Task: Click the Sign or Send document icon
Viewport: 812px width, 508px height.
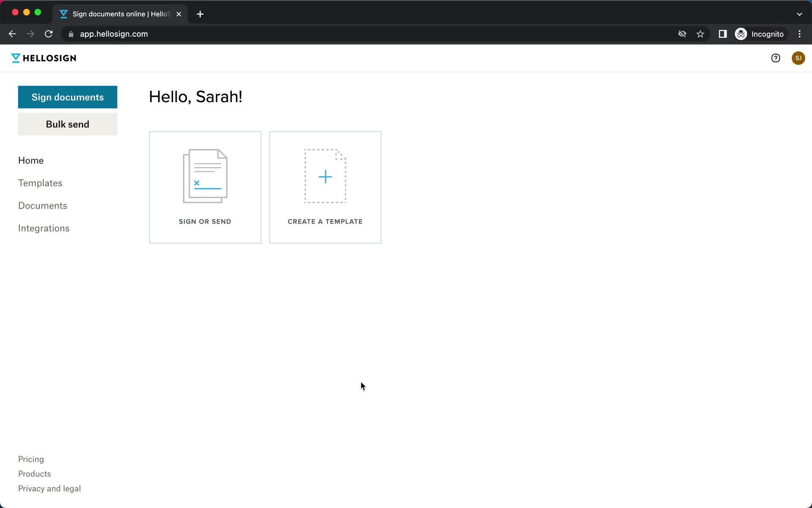Action: tap(205, 176)
